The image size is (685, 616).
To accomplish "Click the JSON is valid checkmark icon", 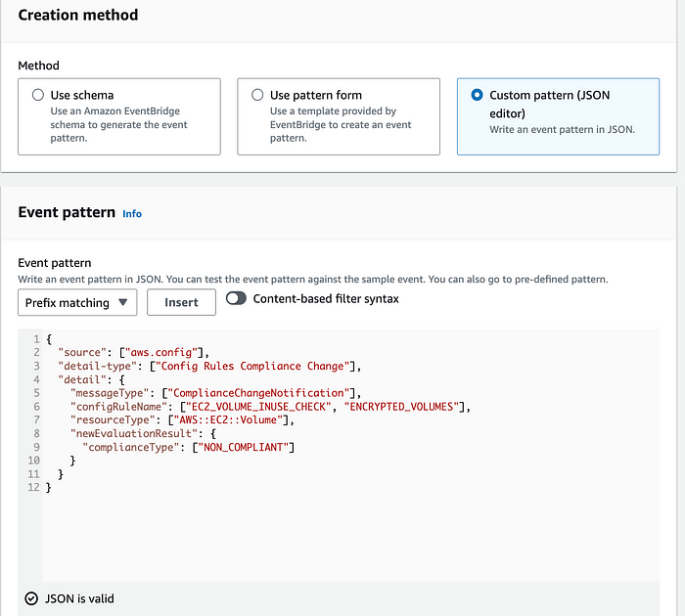I will pos(31,598).
